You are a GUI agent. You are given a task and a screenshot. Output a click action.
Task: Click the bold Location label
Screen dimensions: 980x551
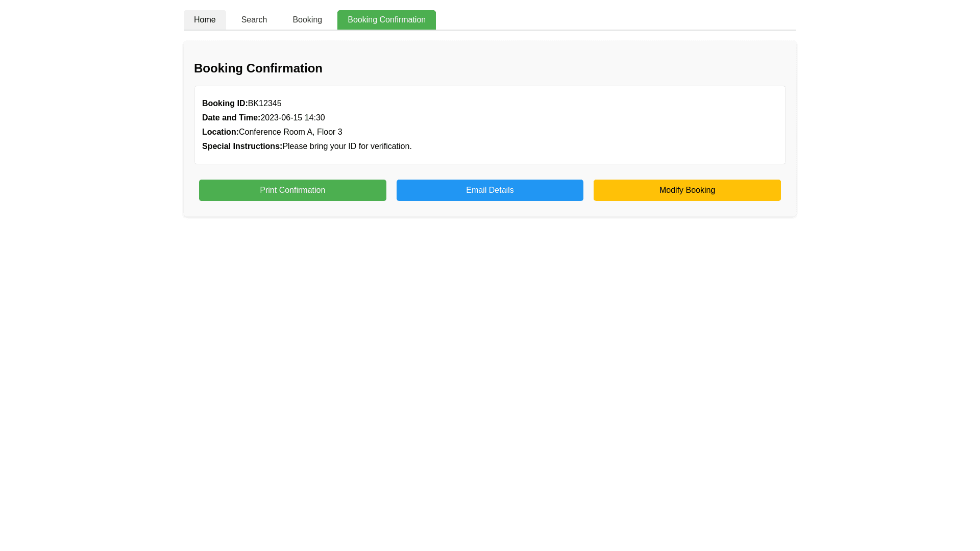click(x=220, y=132)
